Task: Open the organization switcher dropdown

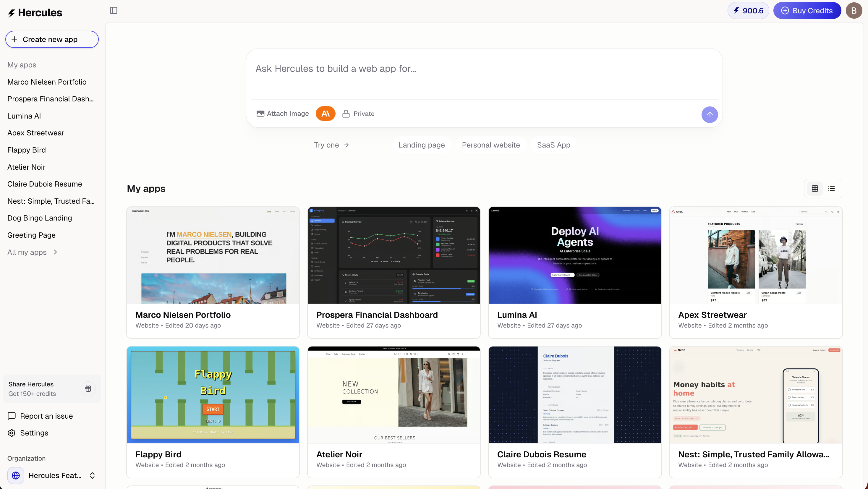Action: pyautogui.click(x=52, y=475)
